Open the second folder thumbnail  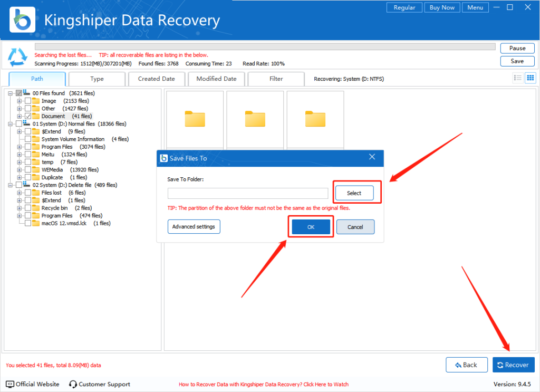pos(255,119)
